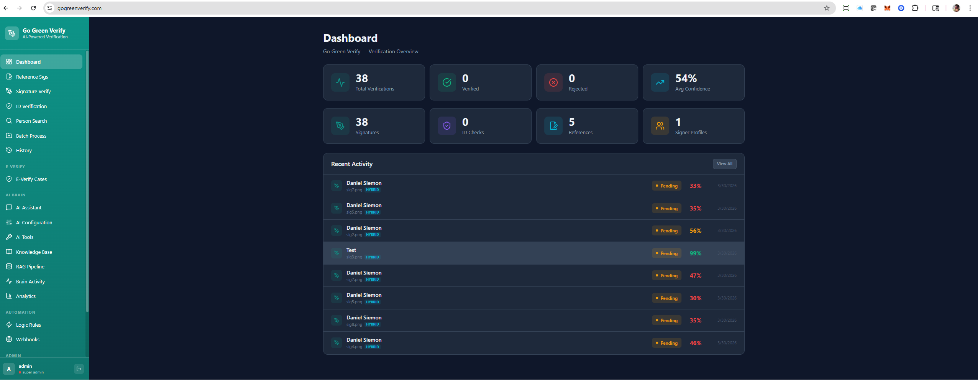Click the sidebar vertical scrollbar
This screenshot has width=980, height=380.
[87, 180]
